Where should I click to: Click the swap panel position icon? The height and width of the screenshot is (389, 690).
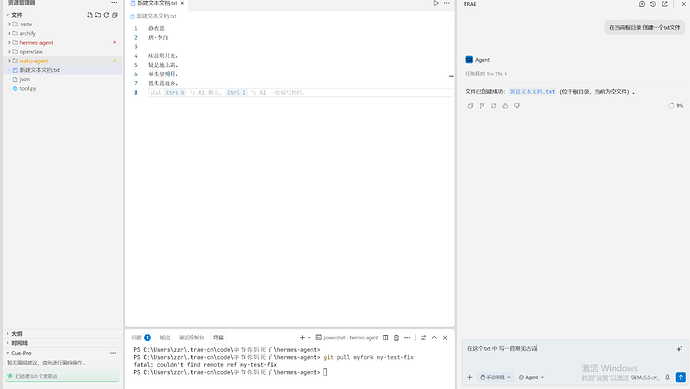point(423,338)
